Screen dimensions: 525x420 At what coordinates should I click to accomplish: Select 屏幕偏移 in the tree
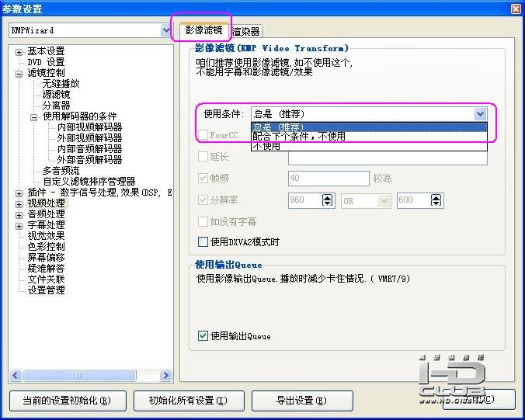click(x=46, y=257)
